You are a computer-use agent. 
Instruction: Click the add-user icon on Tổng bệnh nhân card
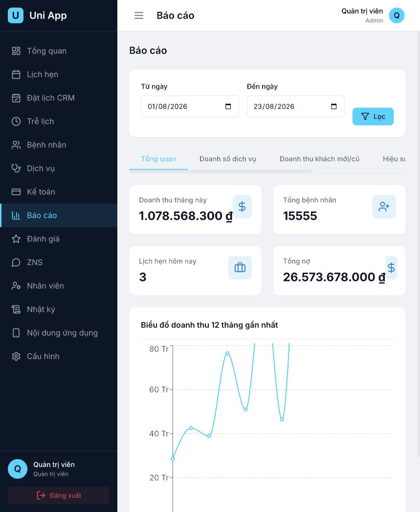384,207
